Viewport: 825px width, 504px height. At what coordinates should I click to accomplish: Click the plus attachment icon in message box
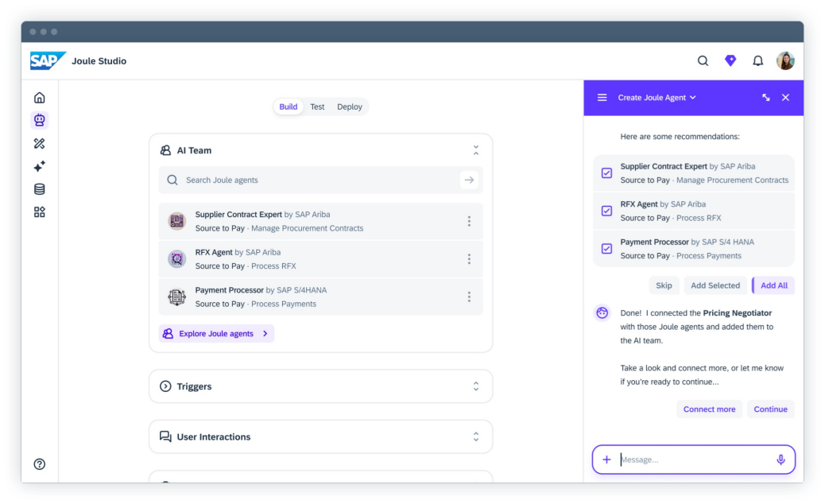(606, 459)
